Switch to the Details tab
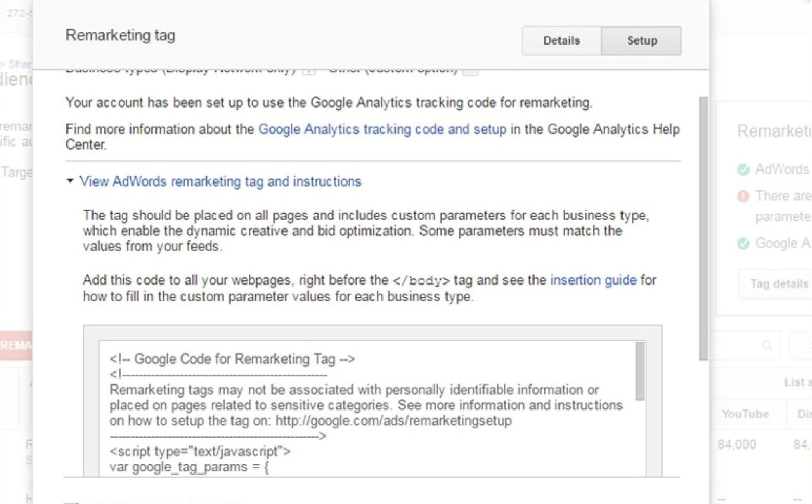 click(x=561, y=41)
